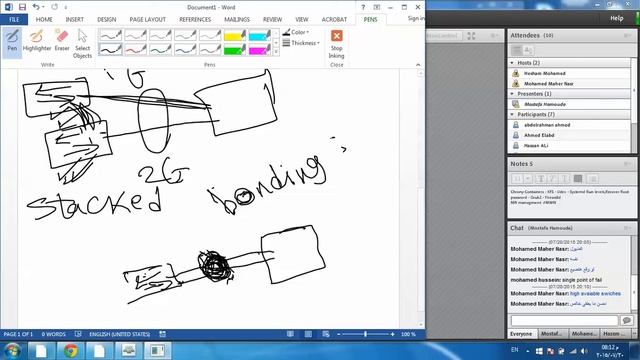
Task: Click the Word zoom slider handle
Action: tap(365, 334)
